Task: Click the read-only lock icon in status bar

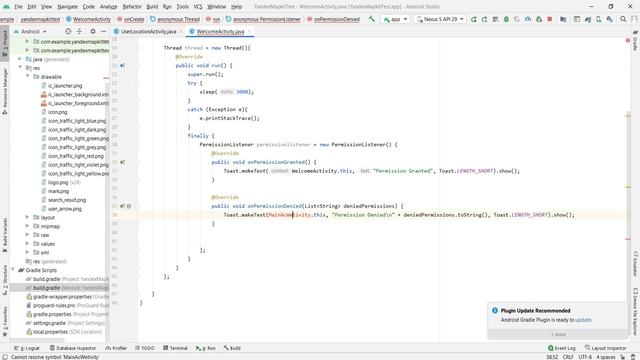Action: [x=623, y=357]
